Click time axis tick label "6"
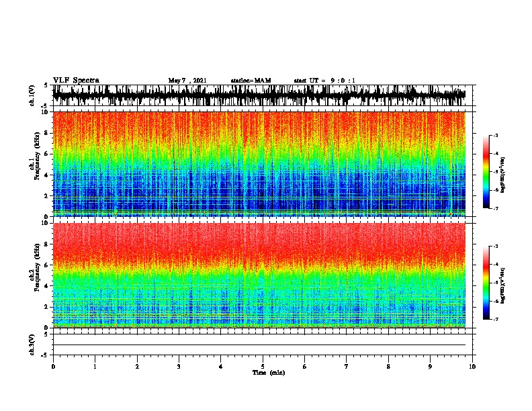This screenshot has height=411, width=532. tap(305, 367)
